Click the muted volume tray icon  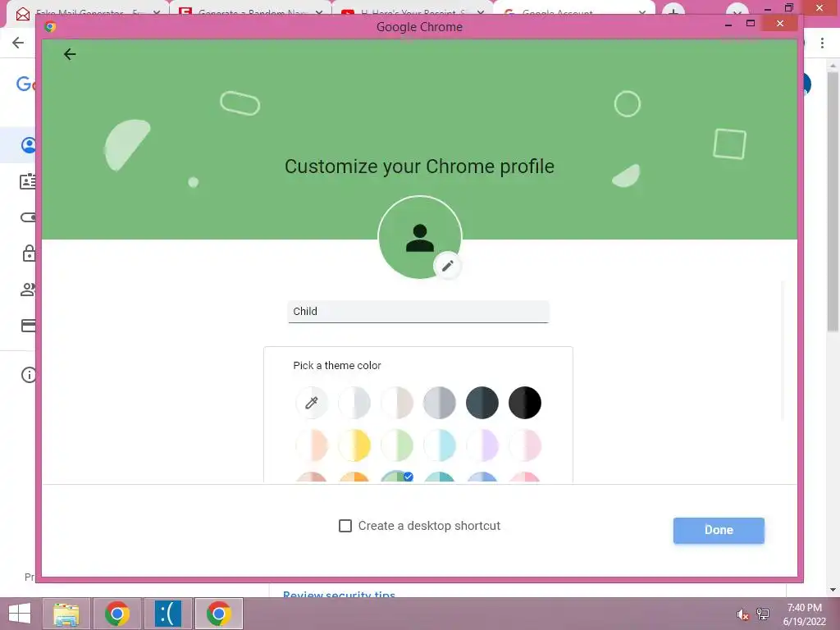point(742,614)
